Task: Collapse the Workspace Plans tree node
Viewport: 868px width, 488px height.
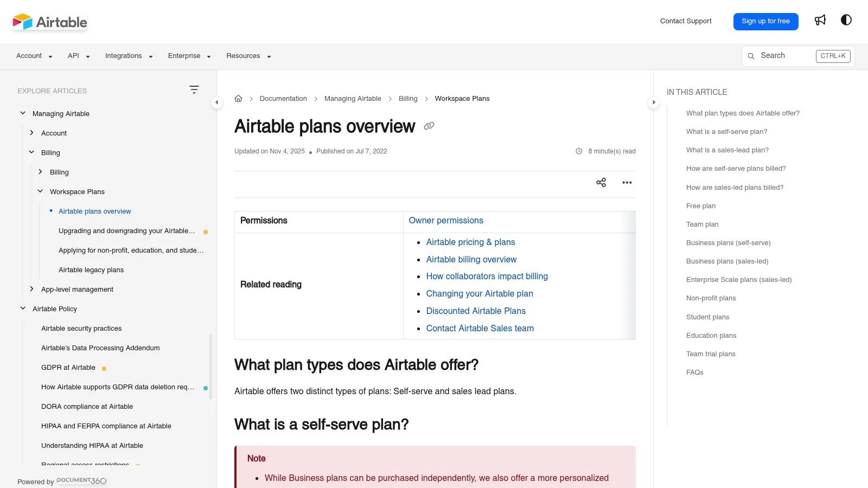Action: click(x=40, y=191)
